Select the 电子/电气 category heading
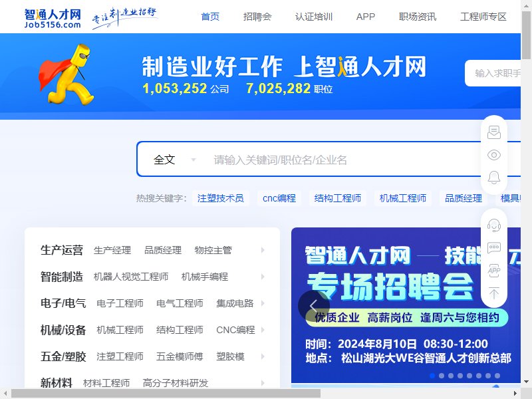Viewport: 532px width, 399px height. (63, 303)
